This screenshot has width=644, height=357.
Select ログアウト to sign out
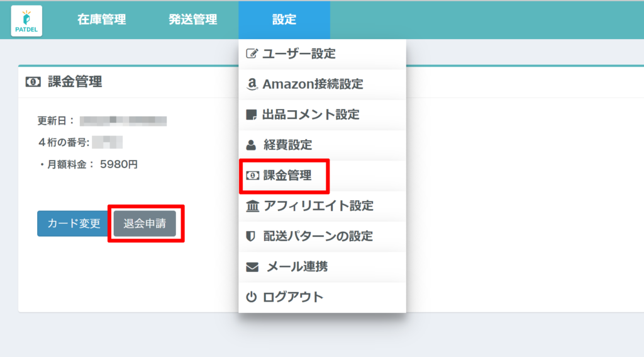pyautogui.click(x=293, y=297)
